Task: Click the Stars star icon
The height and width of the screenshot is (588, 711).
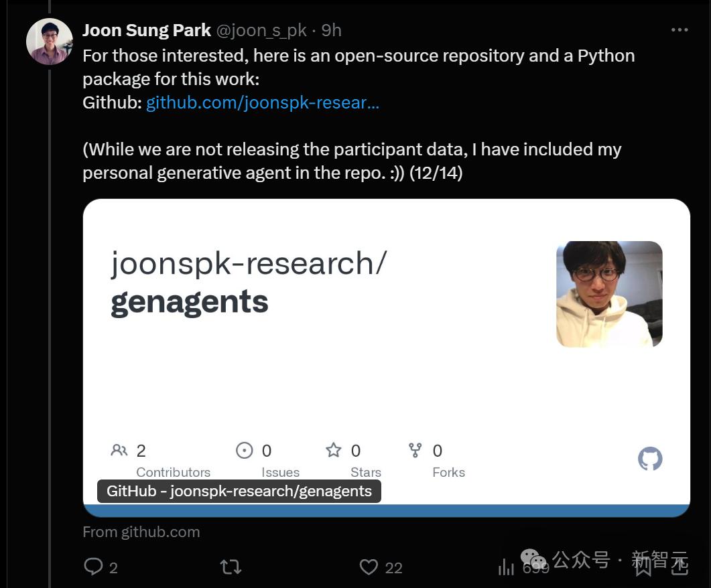Action: click(333, 450)
